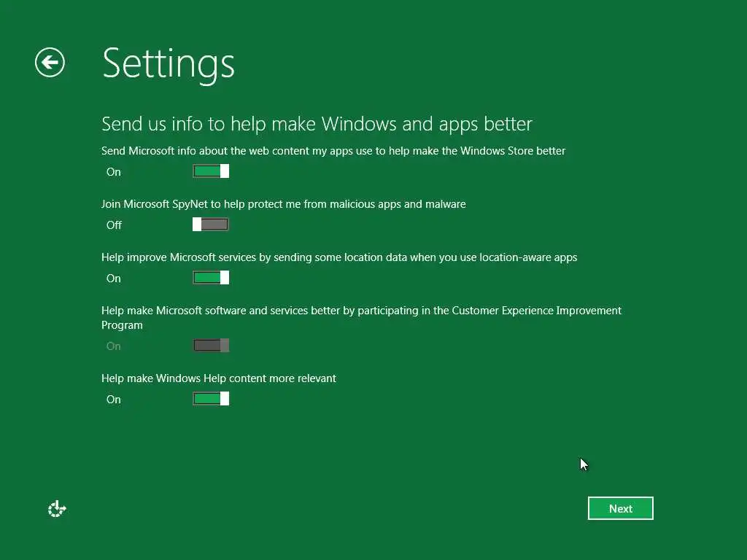Enable the Microsoft SpyNet toggle
Viewport: 747px width, 560px height.
tap(211, 225)
